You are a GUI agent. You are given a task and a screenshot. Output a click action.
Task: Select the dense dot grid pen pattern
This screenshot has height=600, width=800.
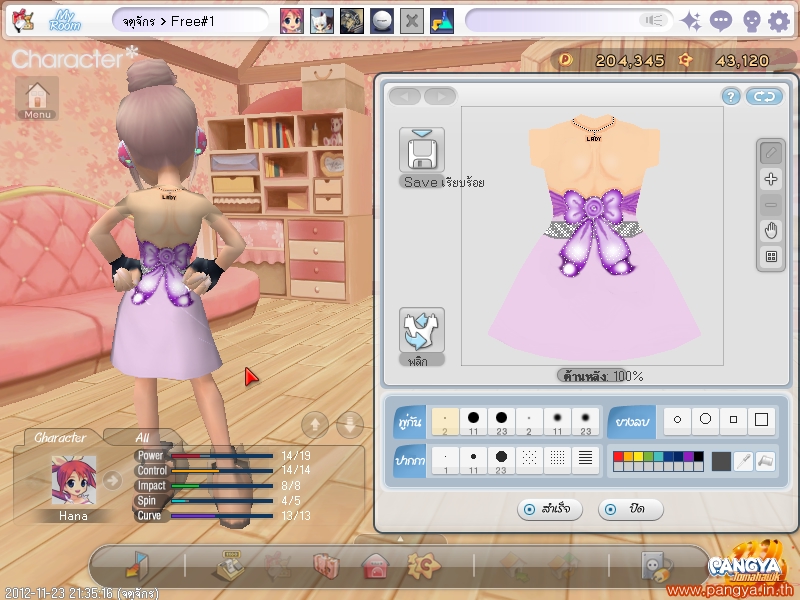[x=557, y=459]
